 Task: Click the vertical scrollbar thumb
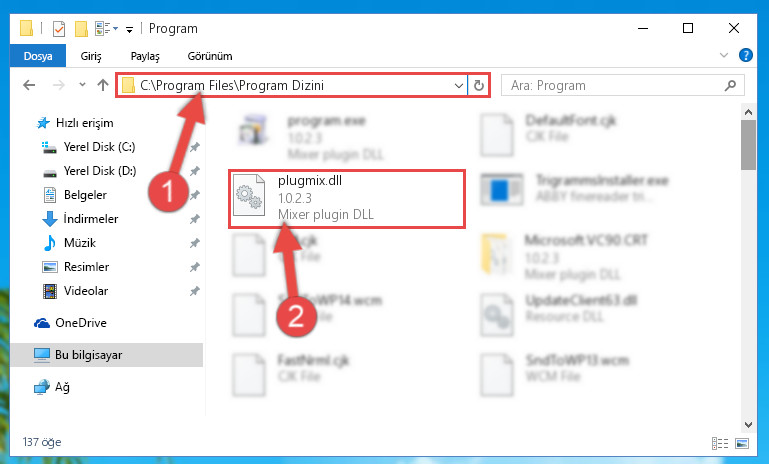click(748, 145)
